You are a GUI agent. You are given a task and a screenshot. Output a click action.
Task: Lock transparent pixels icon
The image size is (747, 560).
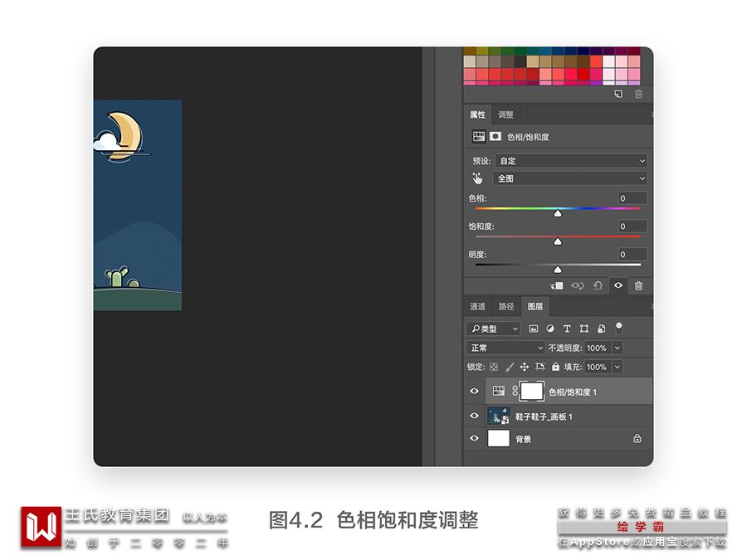[x=494, y=367]
